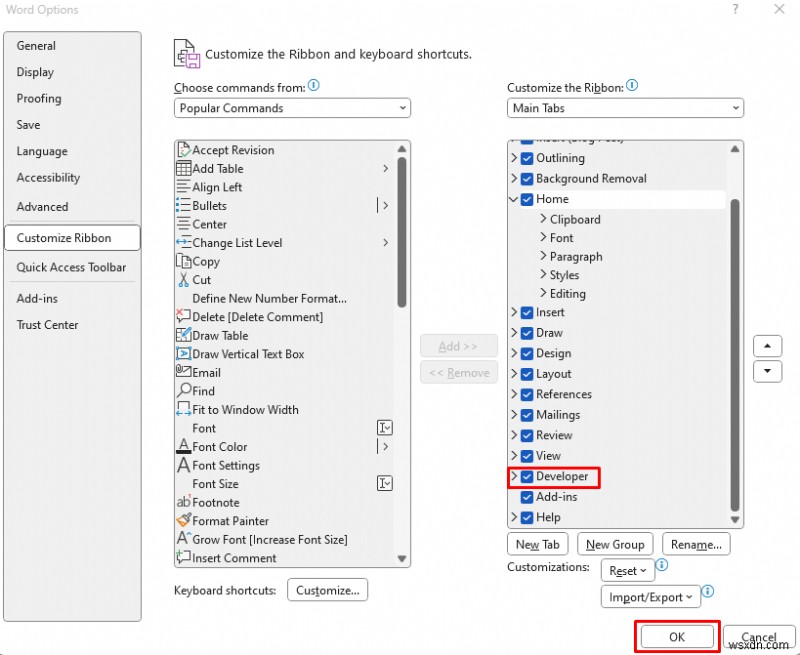Click the Grow Font icon
The image size is (800, 655).
pos(183,539)
